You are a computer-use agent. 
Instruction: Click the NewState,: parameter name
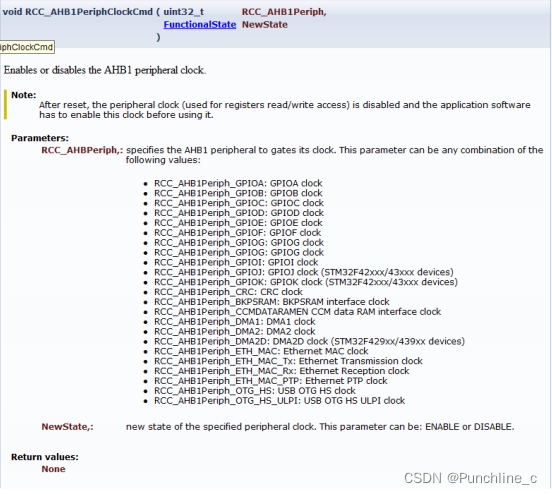[x=67, y=427]
